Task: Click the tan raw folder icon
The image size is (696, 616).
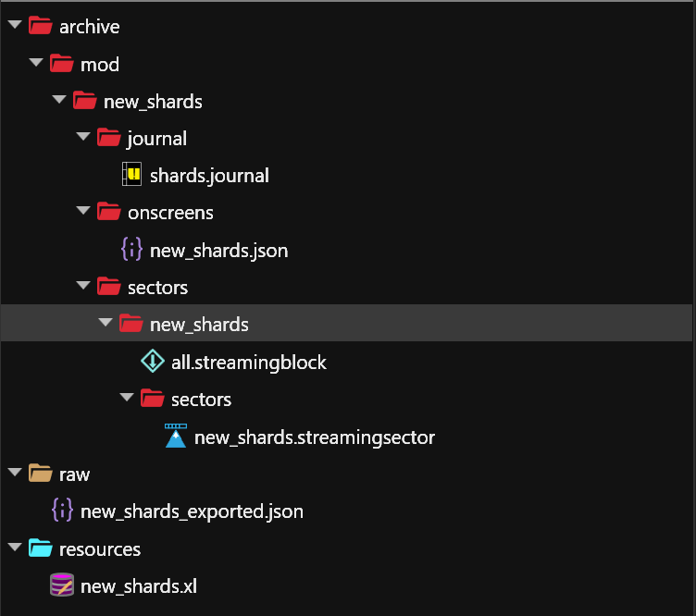Action: [40, 474]
